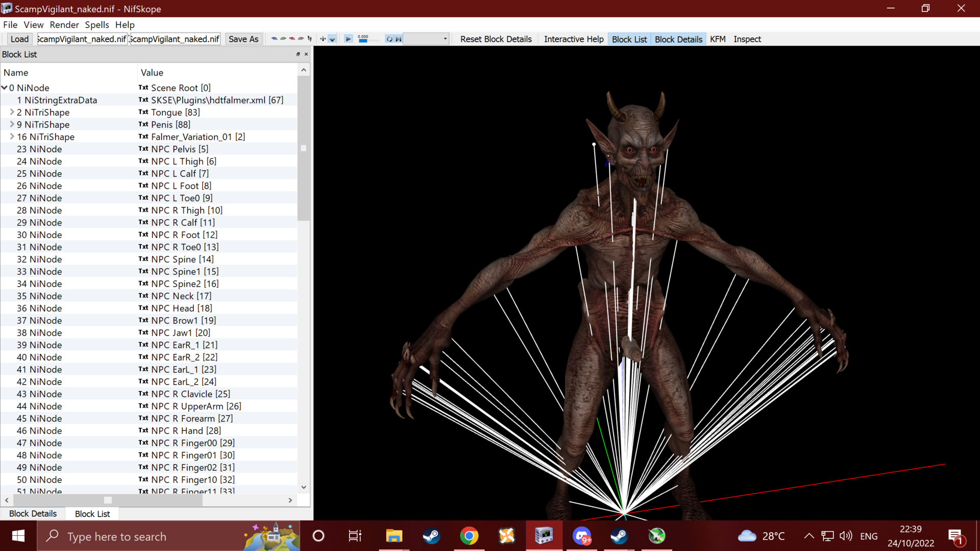The image size is (980, 551).
Task: Enable Walk view footprints icon
Action: click(x=309, y=39)
